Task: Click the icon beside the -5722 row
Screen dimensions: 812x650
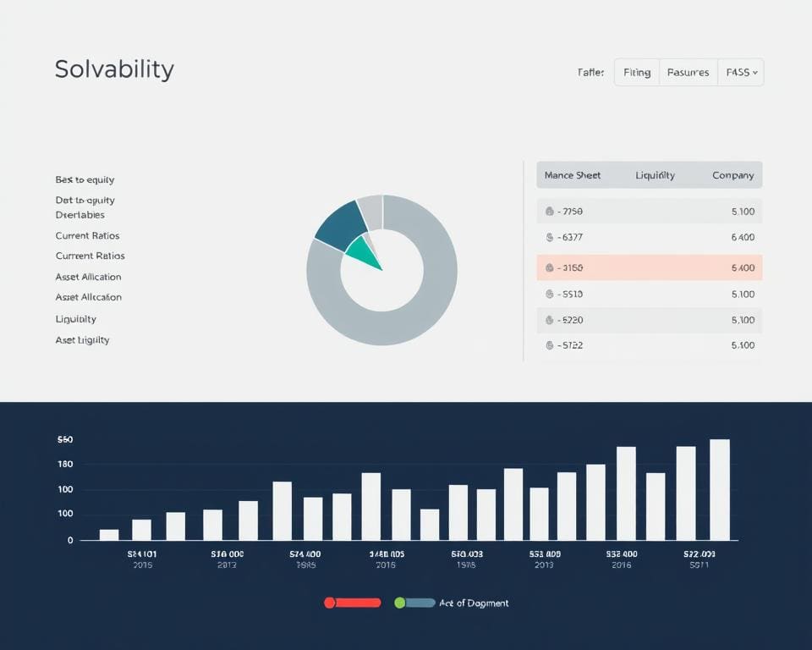Action: pyautogui.click(x=550, y=345)
